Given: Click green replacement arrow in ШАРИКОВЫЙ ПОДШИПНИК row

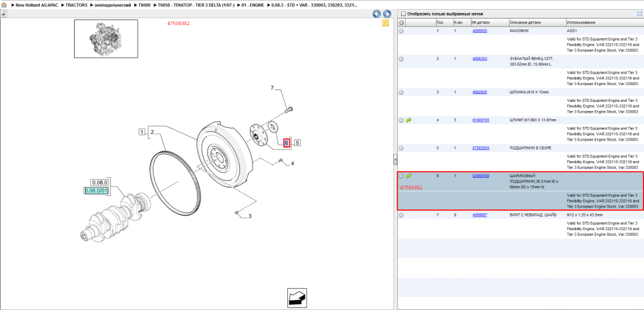Looking at the screenshot, I should pos(409,176).
